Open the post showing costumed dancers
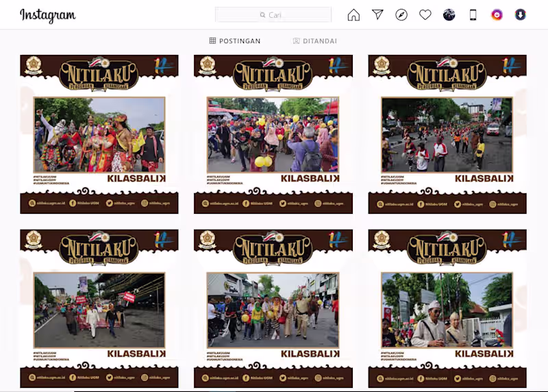The height and width of the screenshot is (392, 548). click(99, 134)
